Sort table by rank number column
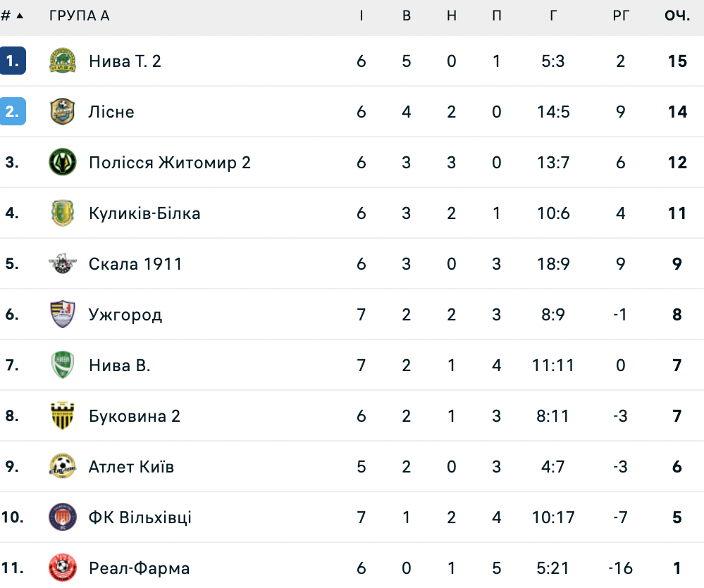Image resolution: width=704 pixels, height=588 pixels. (13, 15)
